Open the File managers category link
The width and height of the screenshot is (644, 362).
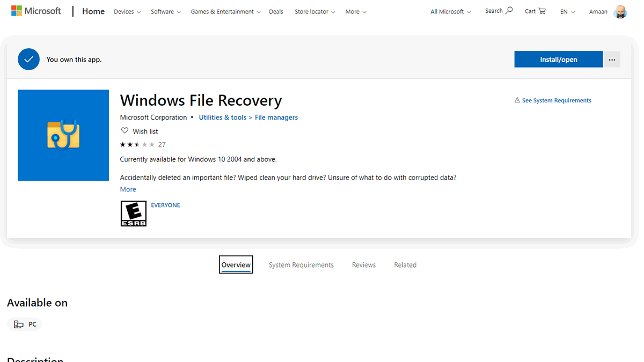click(276, 117)
